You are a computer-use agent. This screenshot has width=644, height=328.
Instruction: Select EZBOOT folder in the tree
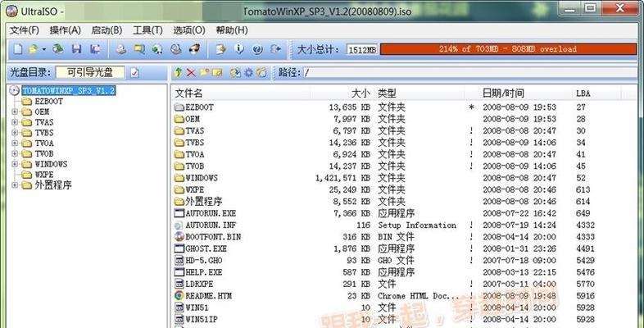(49, 101)
